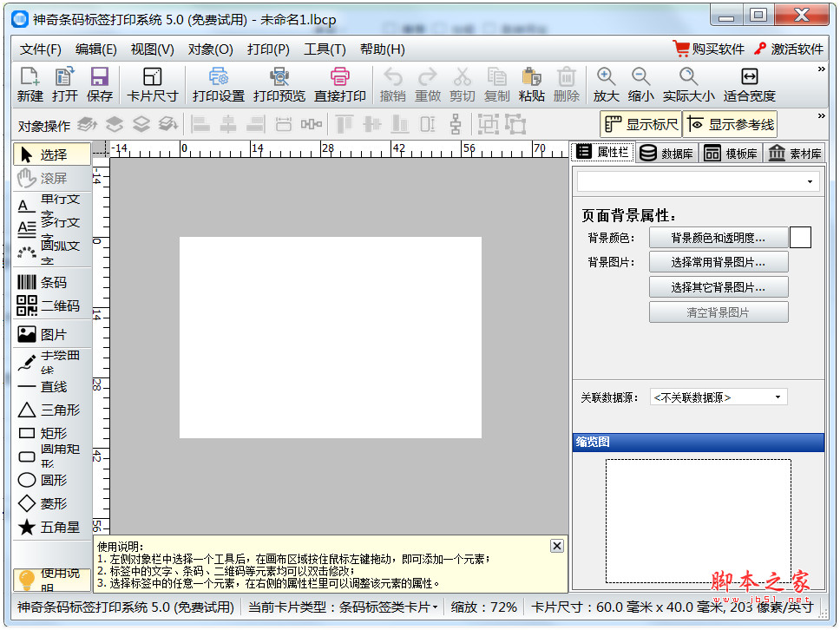
Task: Open the 卡片尺寸 card size dialog
Action: pyautogui.click(x=152, y=84)
